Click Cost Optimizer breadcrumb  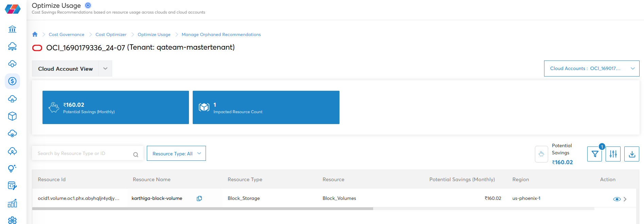pyautogui.click(x=111, y=35)
